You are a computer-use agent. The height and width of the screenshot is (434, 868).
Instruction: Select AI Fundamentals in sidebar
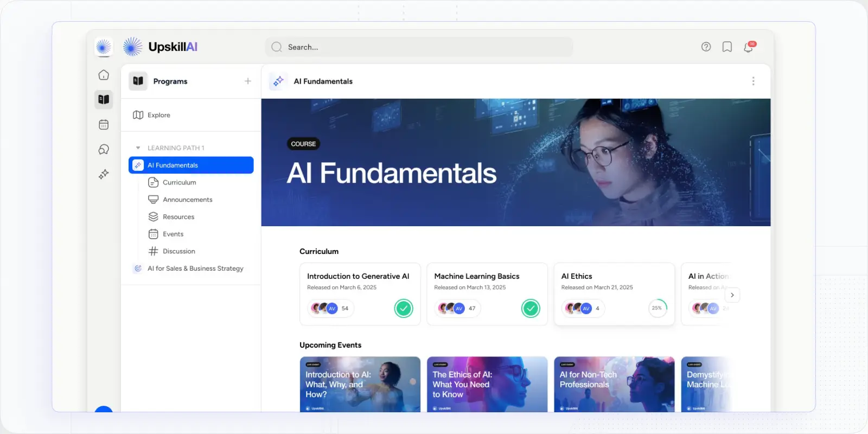point(191,165)
